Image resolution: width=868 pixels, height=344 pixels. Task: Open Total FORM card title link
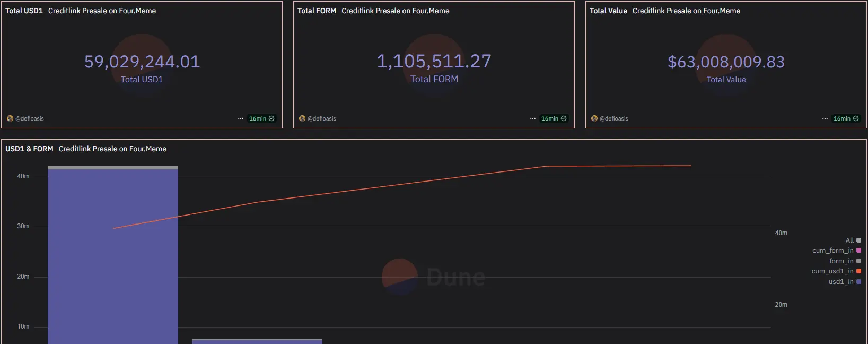(317, 11)
